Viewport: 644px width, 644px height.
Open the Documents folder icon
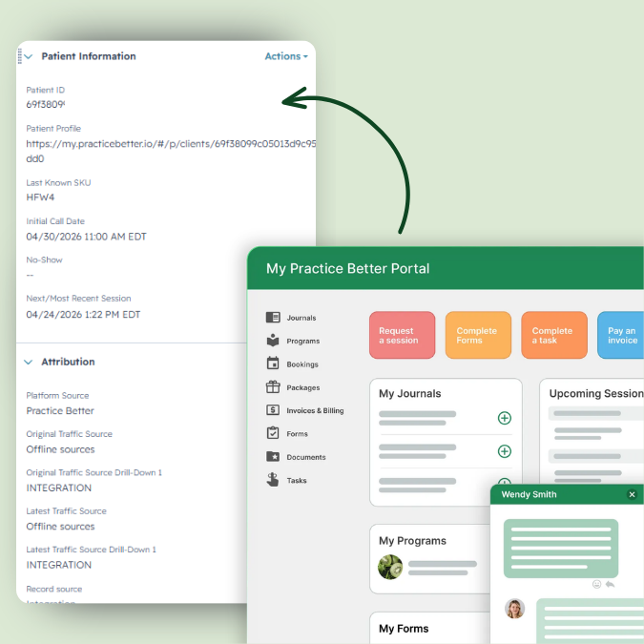(x=273, y=456)
